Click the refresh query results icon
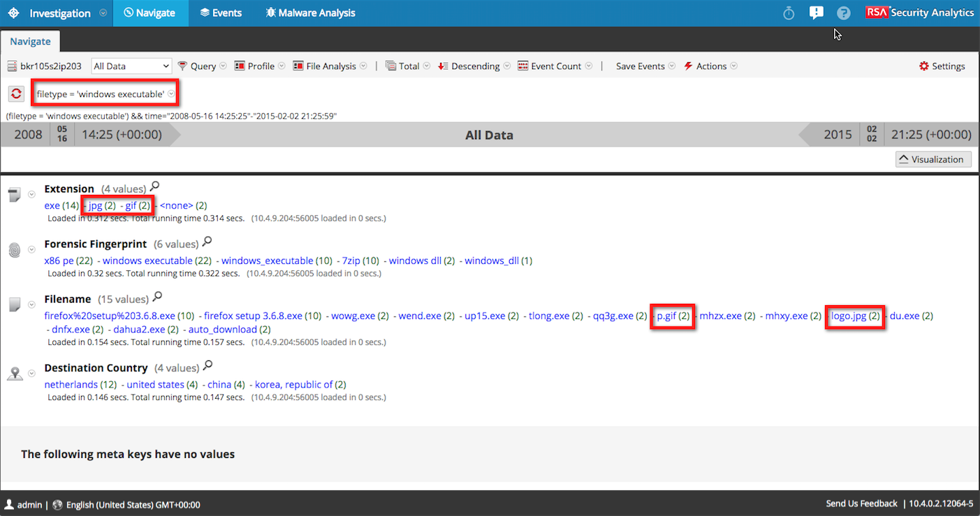Image resolution: width=980 pixels, height=516 pixels. [15, 94]
